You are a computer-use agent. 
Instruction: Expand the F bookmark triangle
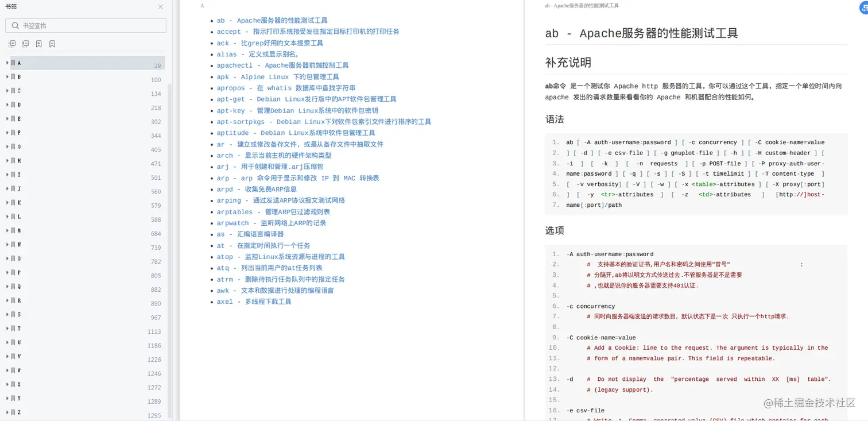point(7,133)
